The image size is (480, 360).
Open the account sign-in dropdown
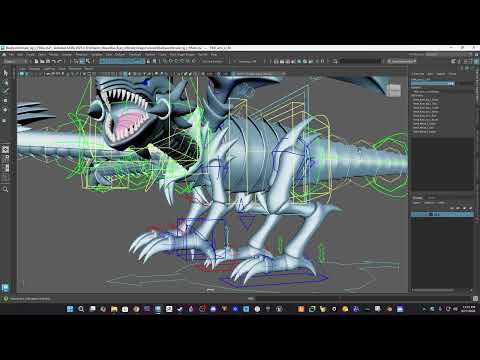[402, 61]
